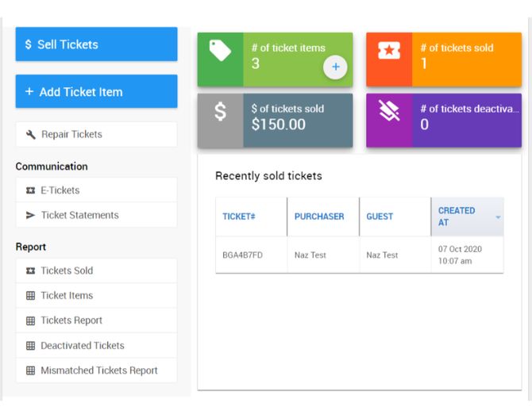The image size is (532, 418).
Task: Click the ticket icon next to E-Tickets
Action: click(31, 190)
